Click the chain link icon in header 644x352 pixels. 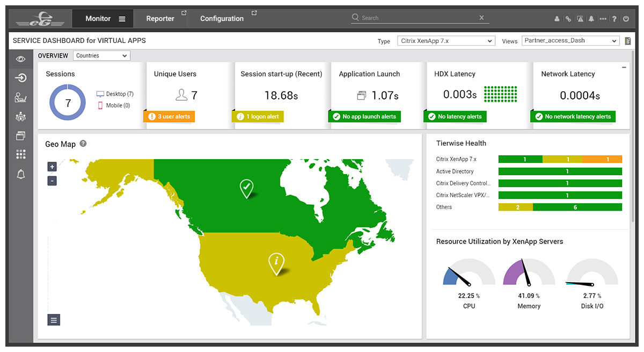point(568,19)
